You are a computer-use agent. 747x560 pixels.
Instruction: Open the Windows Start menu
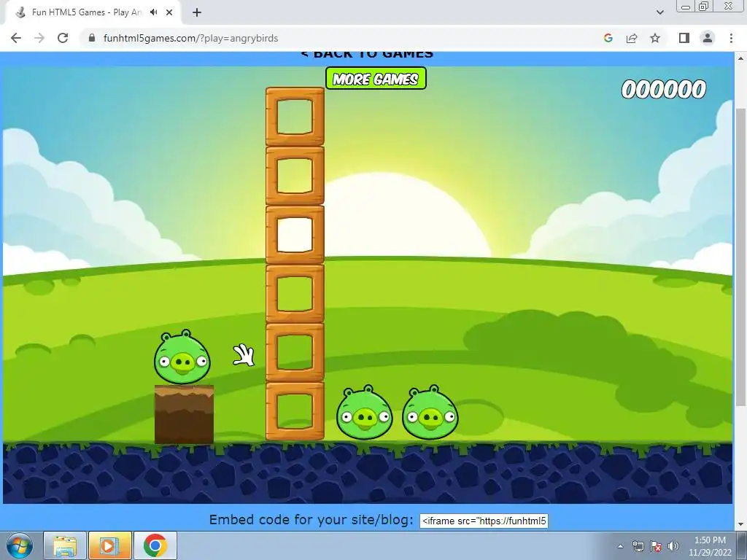coord(20,545)
